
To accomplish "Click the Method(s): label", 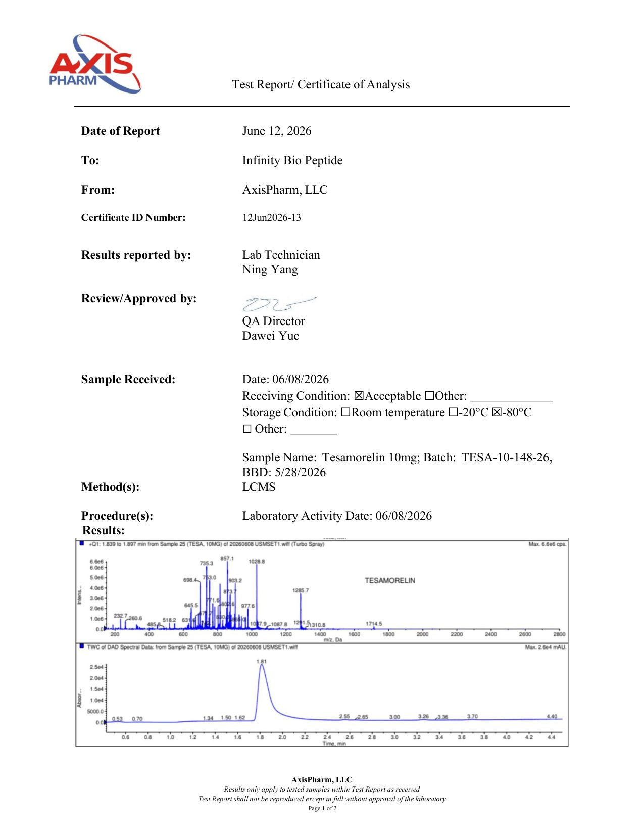I will (111, 487).
